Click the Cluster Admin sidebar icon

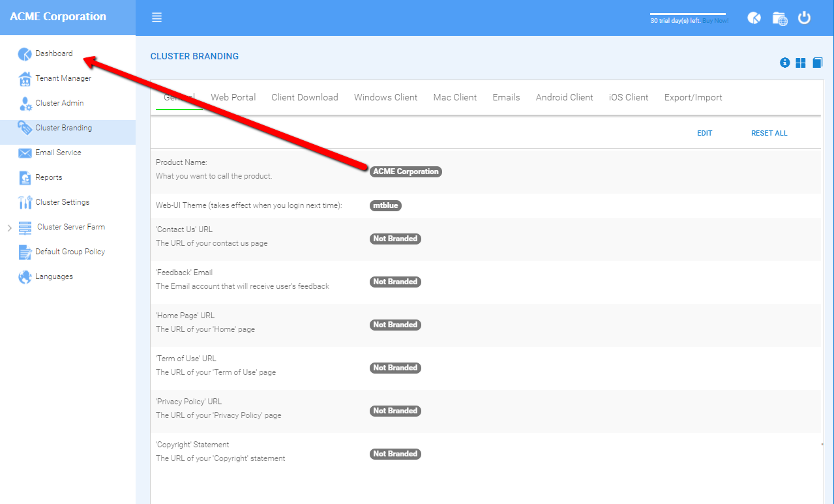(x=25, y=104)
